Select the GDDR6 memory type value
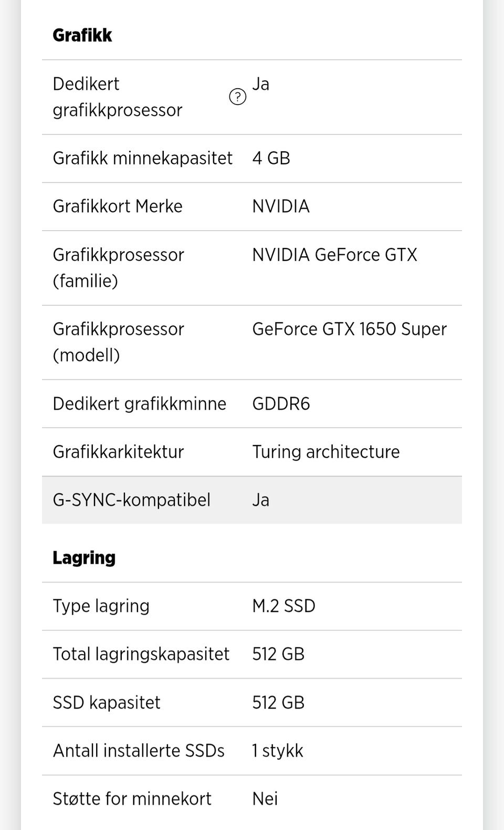 pos(281,403)
